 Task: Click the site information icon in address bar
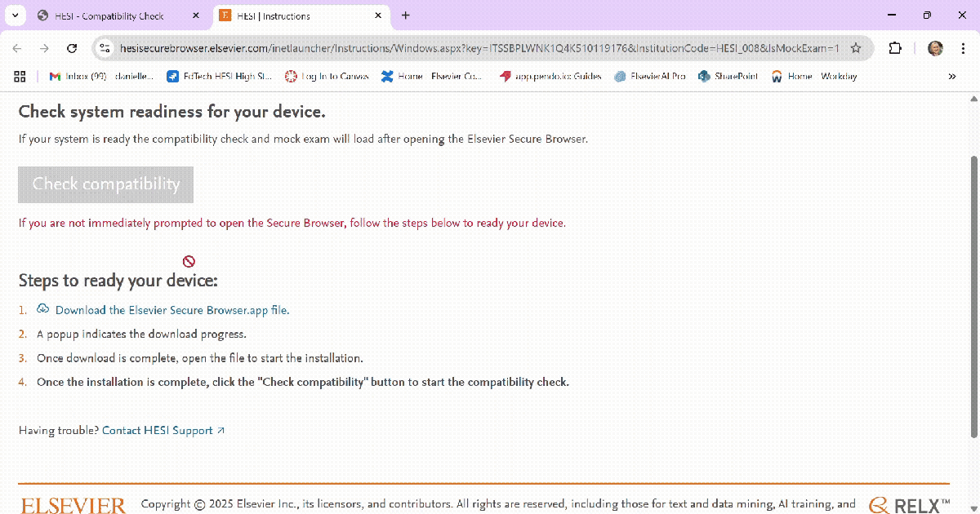104,48
